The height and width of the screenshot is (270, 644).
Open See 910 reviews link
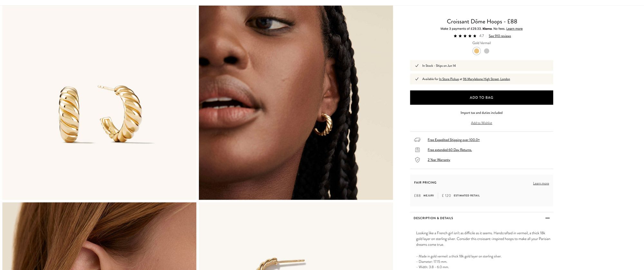coord(500,36)
